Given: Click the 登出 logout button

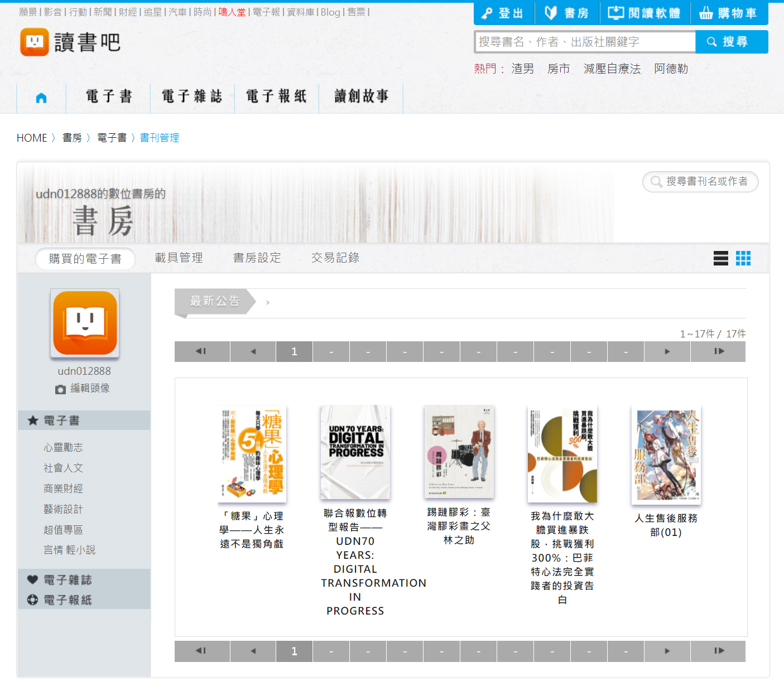Looking at the screenshot, I should pyautogui.click(x=503, y=13).
